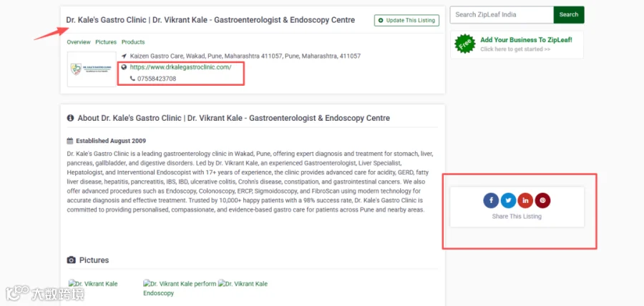This screenshot has width=644, height=306.
Task: Click the phone icon beside 07558423708
Action: tap(132, 79)
